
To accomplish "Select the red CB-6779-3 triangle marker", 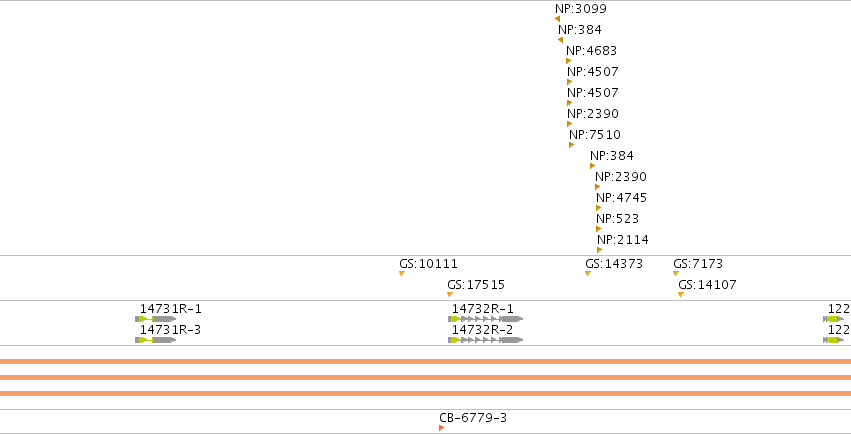I will click(x=442, y=428).
